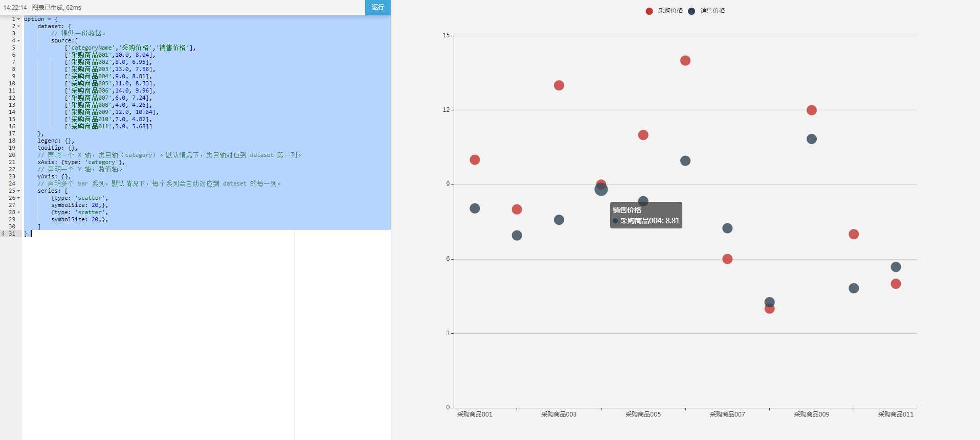This screenshot has width=980, height=440.
Task: Click the red point for 采购商品006 near 14
Action: click(x=685, y=61)
